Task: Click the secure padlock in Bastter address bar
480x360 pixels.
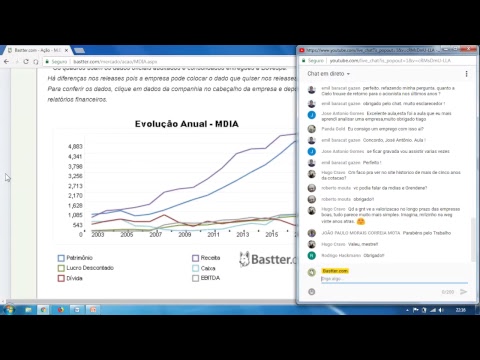Action: pos(47,62)
